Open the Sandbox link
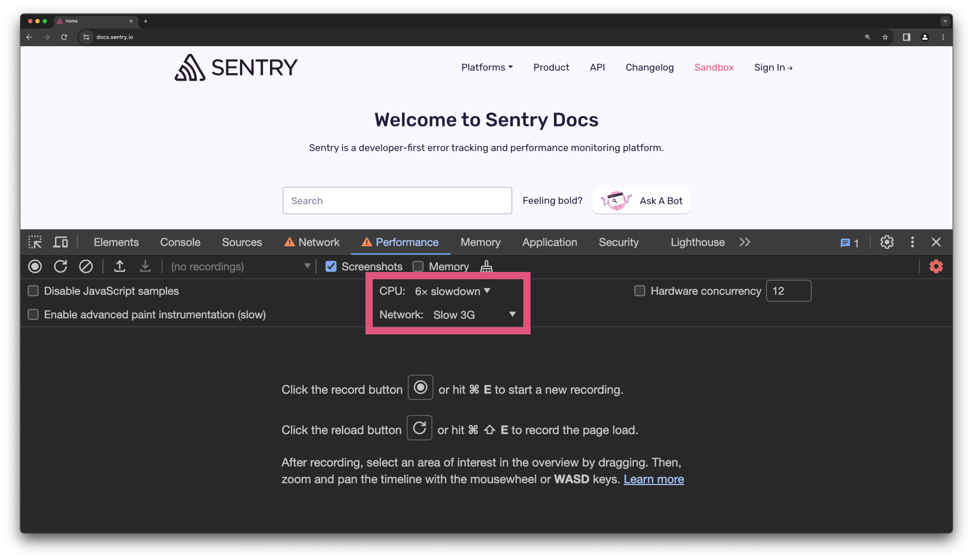This screenshot has width=973, height=560. pos(714,67)
